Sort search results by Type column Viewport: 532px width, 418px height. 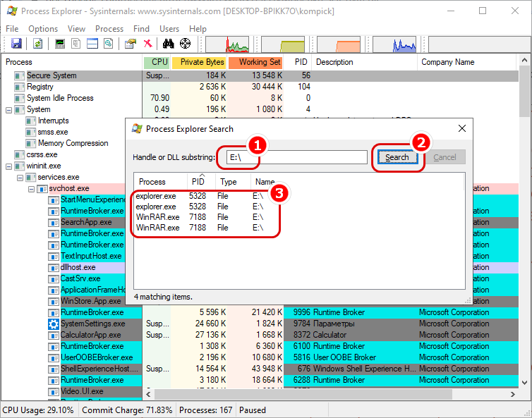point(233,182)
